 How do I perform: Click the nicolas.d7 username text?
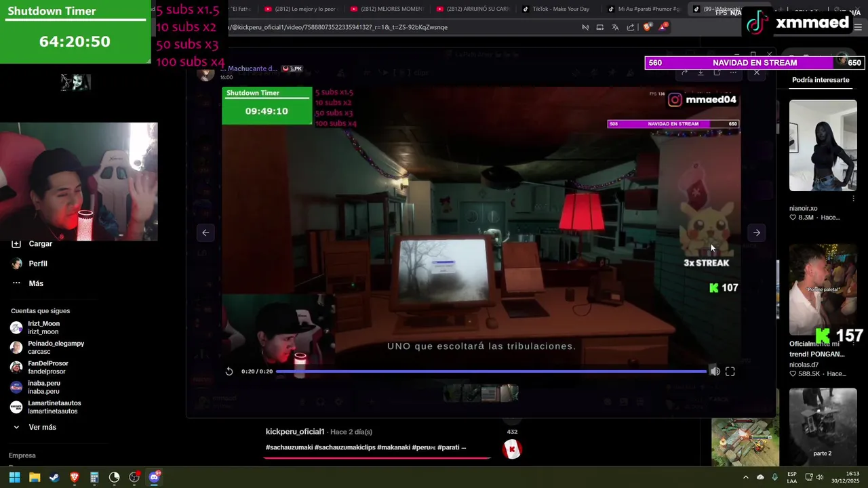804,365
